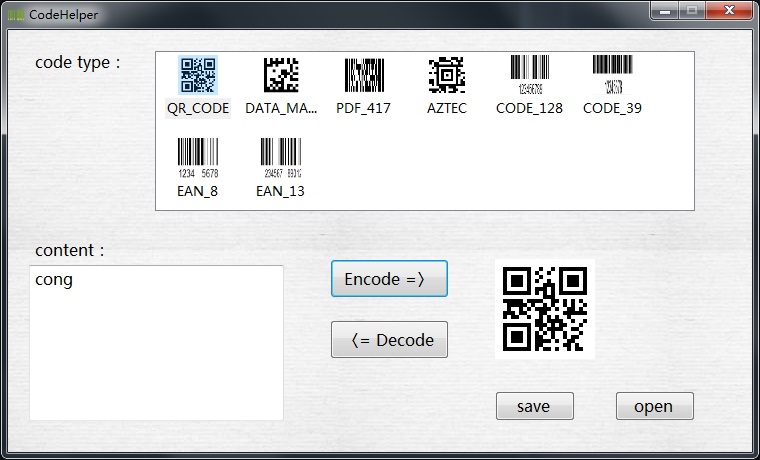Select the QR_CODE barcode type icon
This screenshot has width=760, height=460.
198,75
